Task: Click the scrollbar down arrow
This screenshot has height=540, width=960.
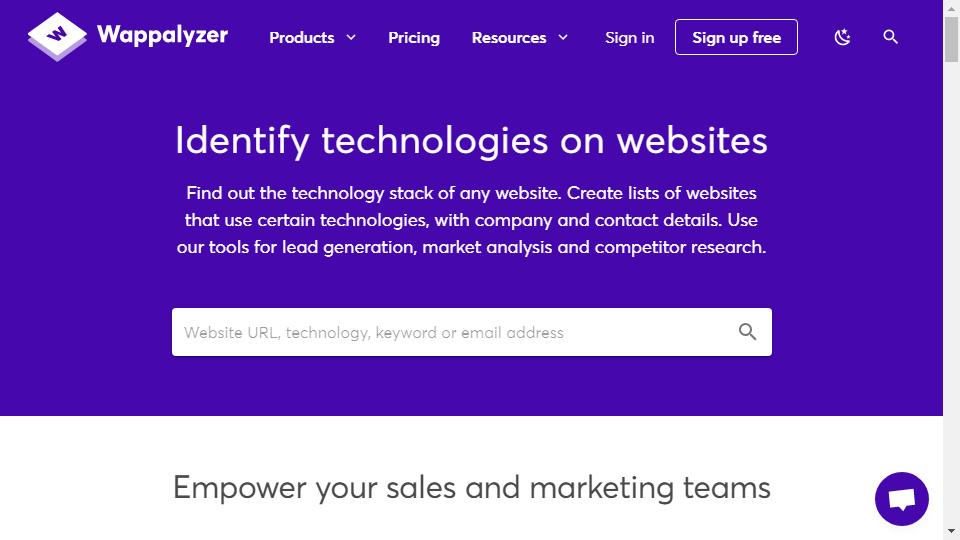Action: [951, 531]
